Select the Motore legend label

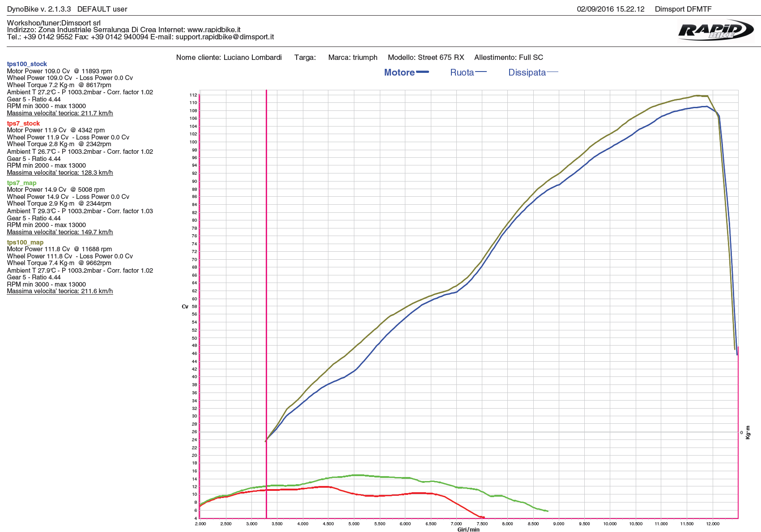tap(399, 72)
